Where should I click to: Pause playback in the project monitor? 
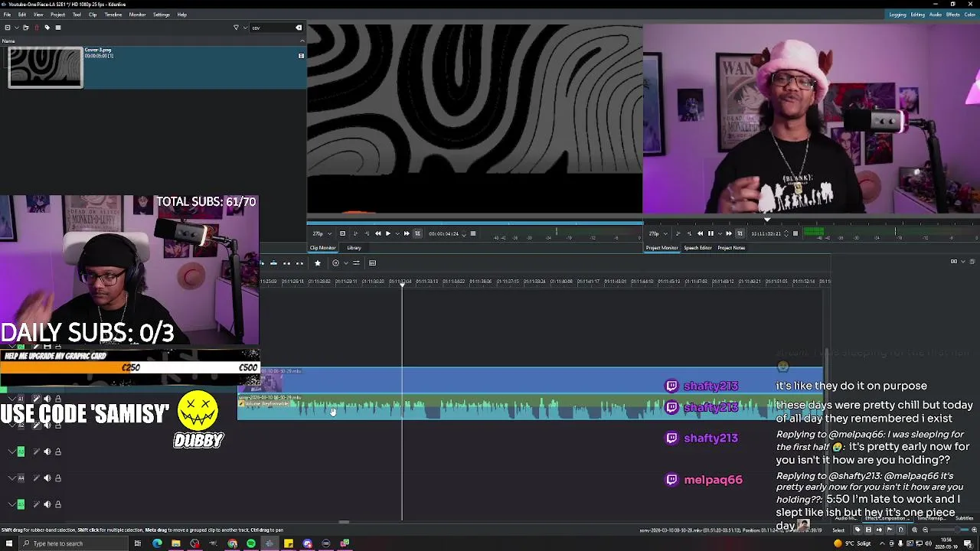click(x=710, y=233)
